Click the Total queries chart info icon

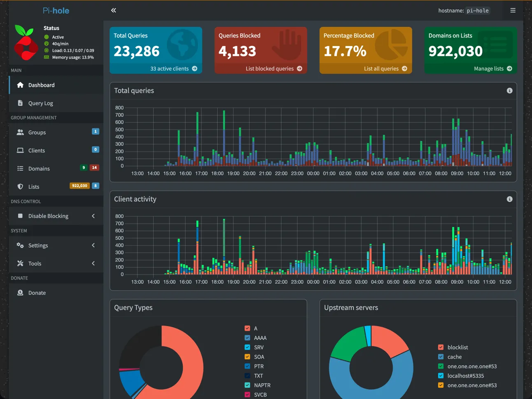(509, 91)
